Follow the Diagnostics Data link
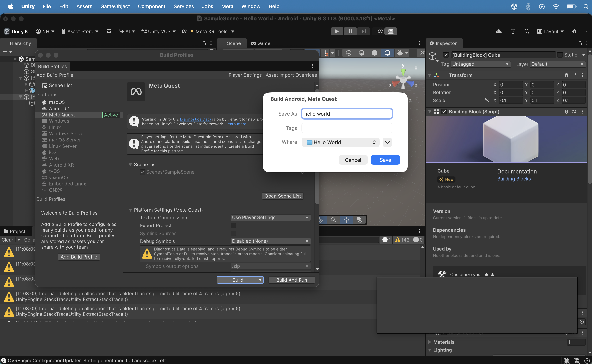Image resolution: width=592 pixels, height=364 pixels. point(195,119)
